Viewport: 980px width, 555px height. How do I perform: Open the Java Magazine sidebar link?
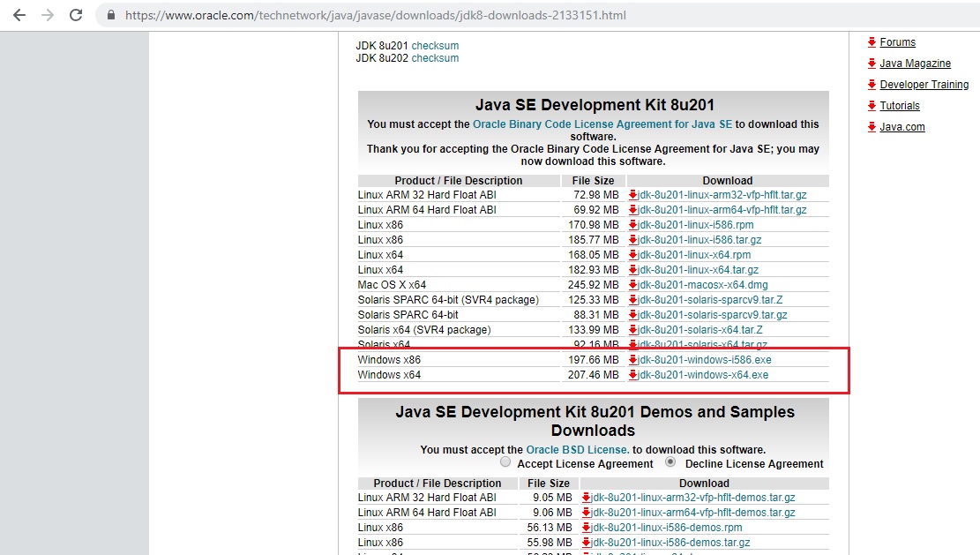(x=915, y=64)
